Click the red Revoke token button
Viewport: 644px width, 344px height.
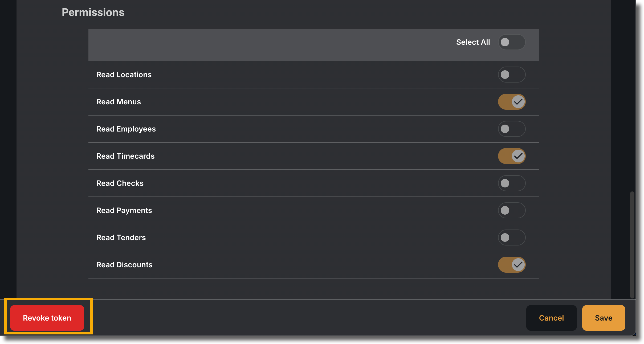coord(47,318)
